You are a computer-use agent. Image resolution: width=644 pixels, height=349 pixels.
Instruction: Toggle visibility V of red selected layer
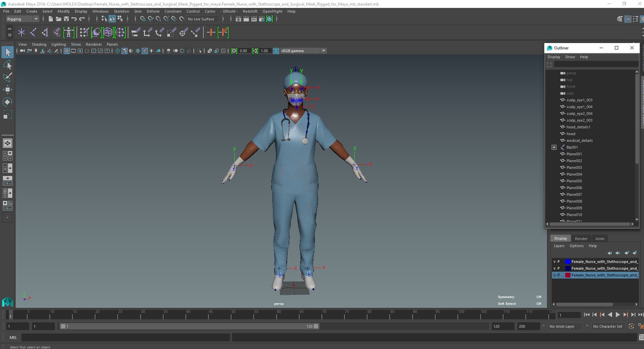pyautogui.click(x=554, y=275)
